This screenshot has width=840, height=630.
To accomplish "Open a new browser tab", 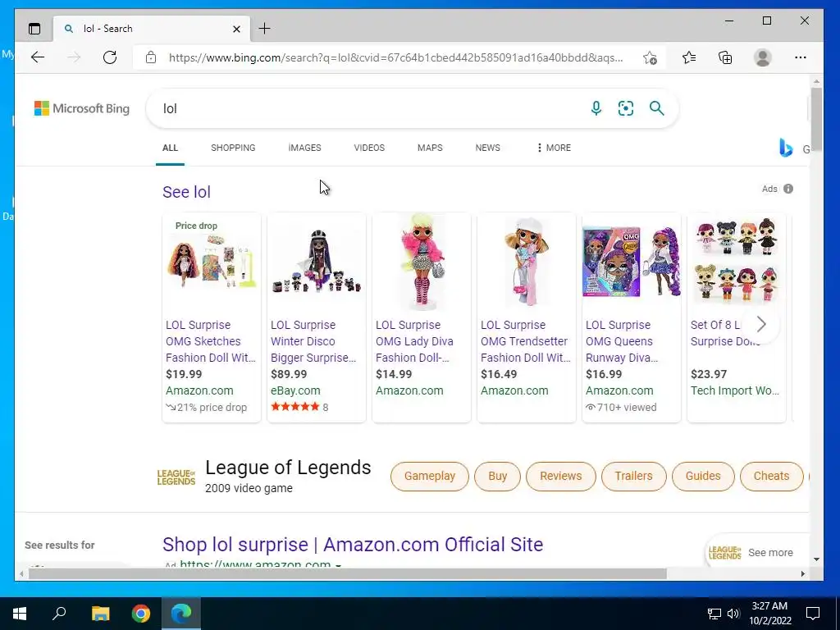I will coord(265,29).
